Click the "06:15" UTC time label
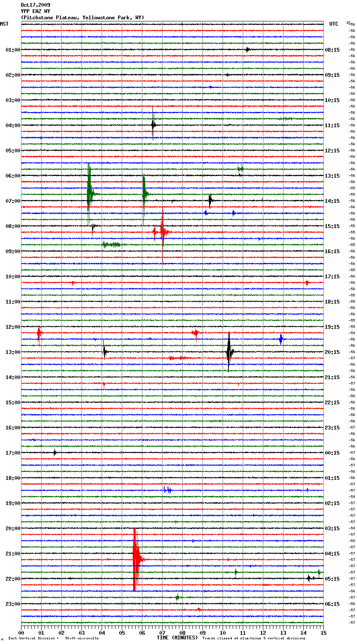Viewport: 357px width, 644px height. 332,604
